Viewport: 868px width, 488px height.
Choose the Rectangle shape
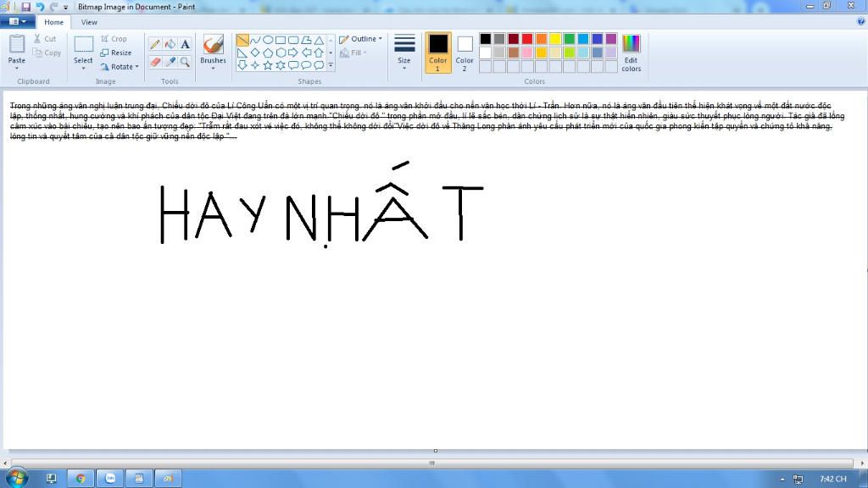281,40
